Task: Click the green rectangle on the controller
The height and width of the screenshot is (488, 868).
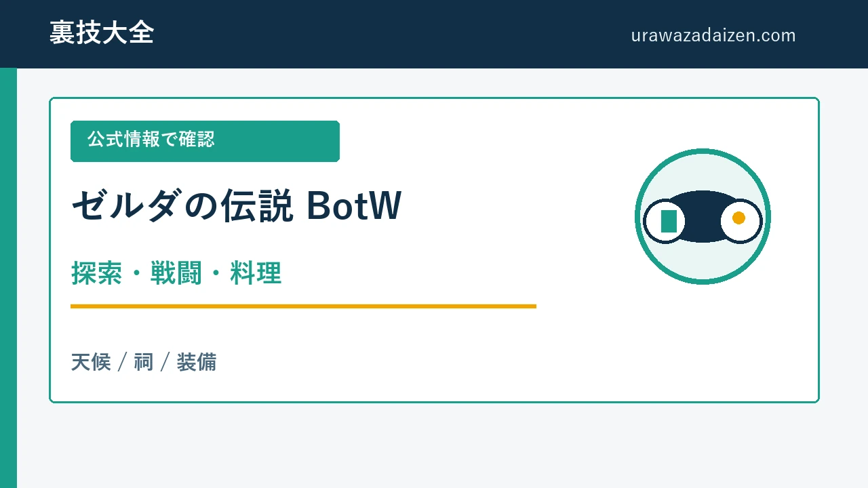Action: pyautogui.click(x=669, y=221)
